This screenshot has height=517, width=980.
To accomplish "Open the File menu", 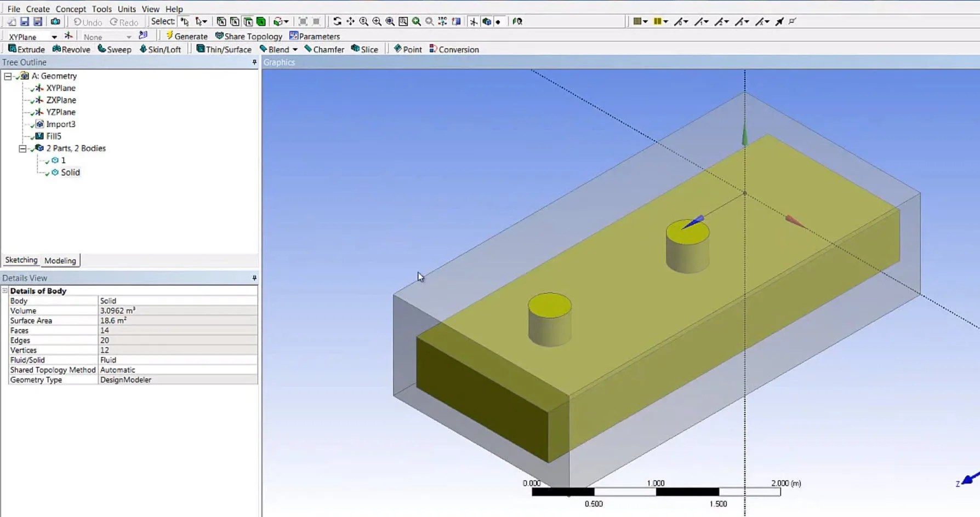I will [x=14, y=9].
